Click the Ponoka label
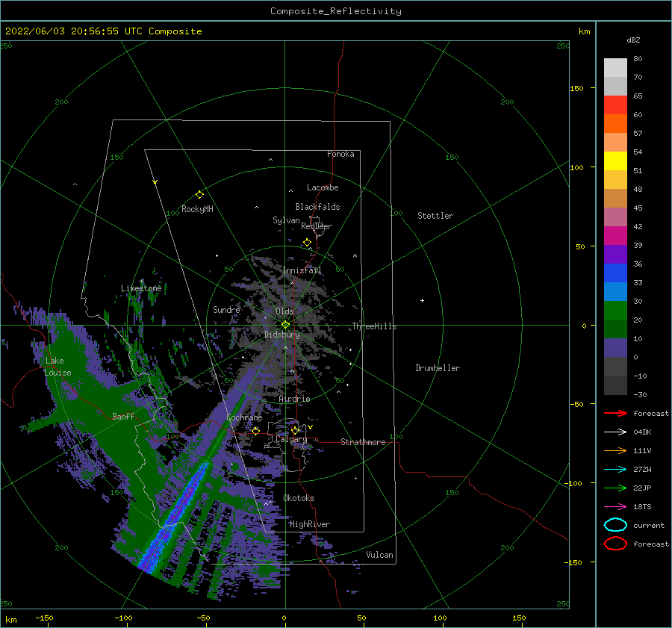Image resolution: width=672 pixels, height=628 pixels. click(340, 154)
